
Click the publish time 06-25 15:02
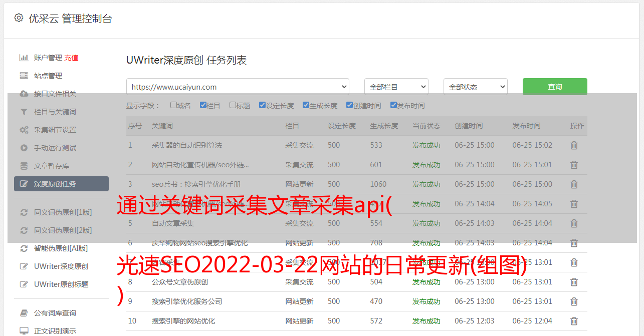[x=532, y=145]
